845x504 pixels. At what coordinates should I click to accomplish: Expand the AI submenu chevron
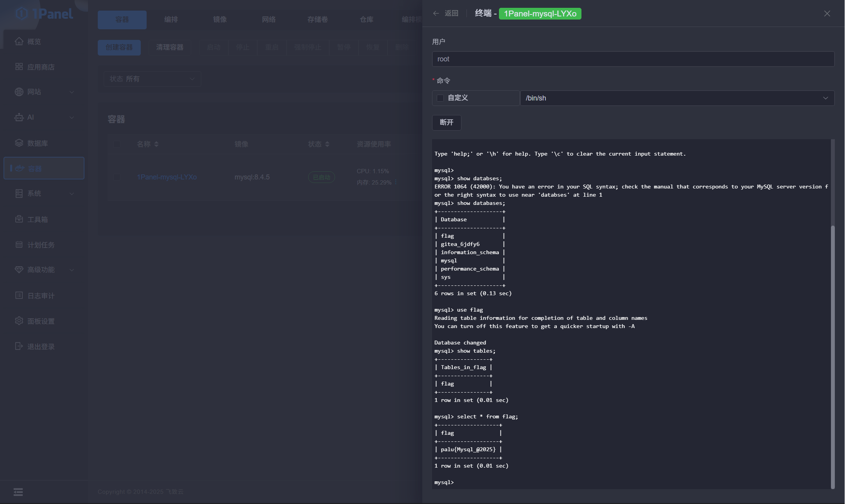pos(72,118)
